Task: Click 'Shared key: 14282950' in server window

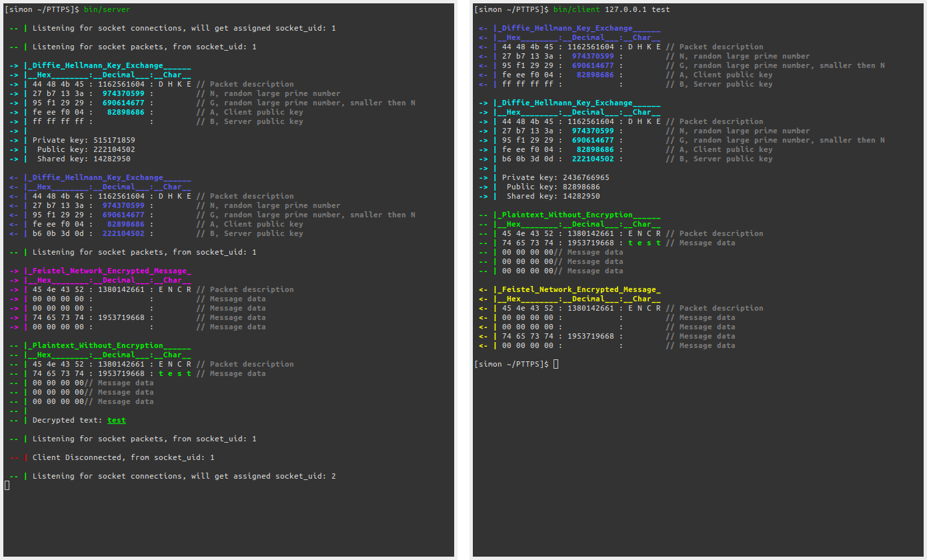Action: [x=84, y=159]
